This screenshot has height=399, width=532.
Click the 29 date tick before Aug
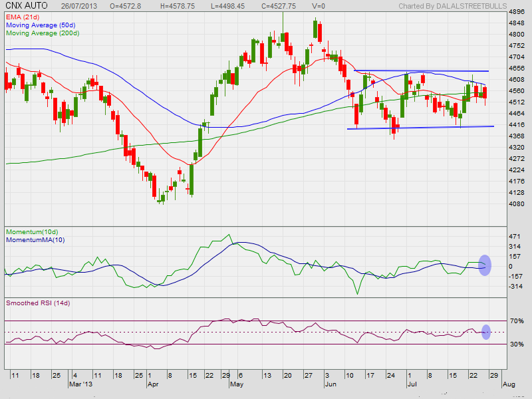pyautogui.click(x=494, y=375)
